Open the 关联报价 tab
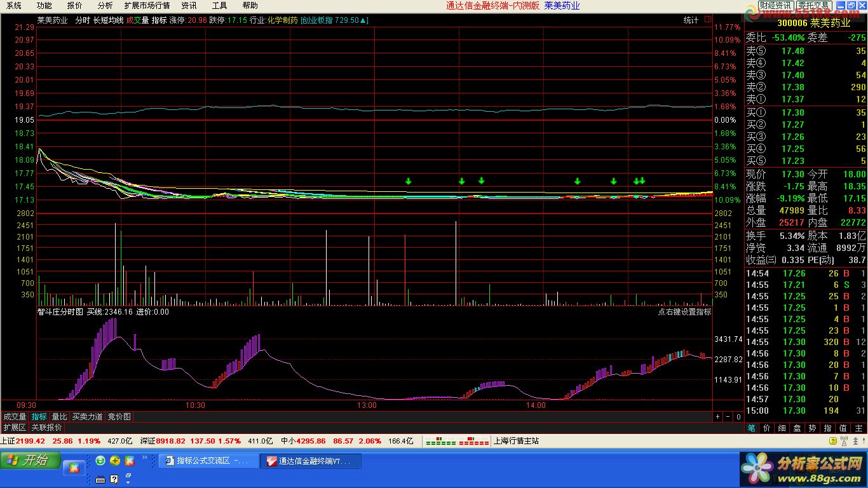Screen dimensions: 868x488 tap(46, 428)
